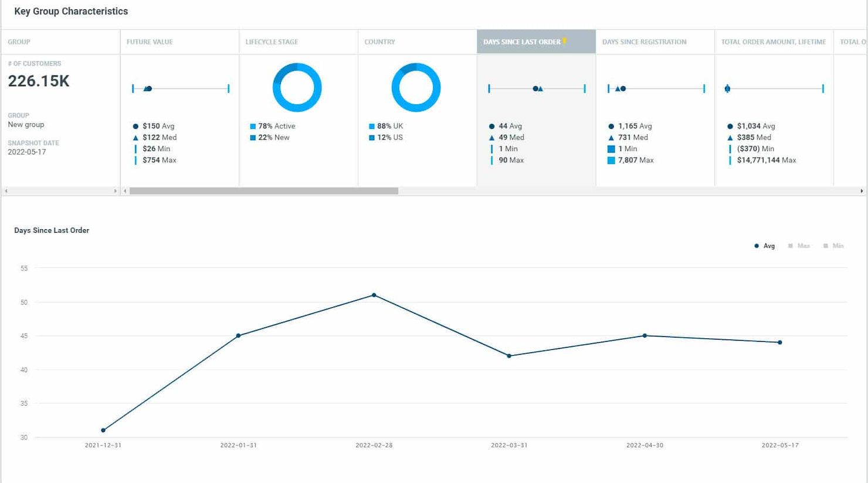Select the COUNTRY column header
Screen dimensions: 868x483
[380, 41]
